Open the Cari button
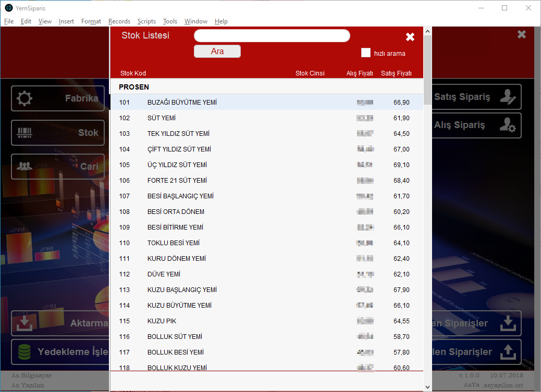Image resolution: width=541 pixels, height=392 pixels. pos(58,167)
